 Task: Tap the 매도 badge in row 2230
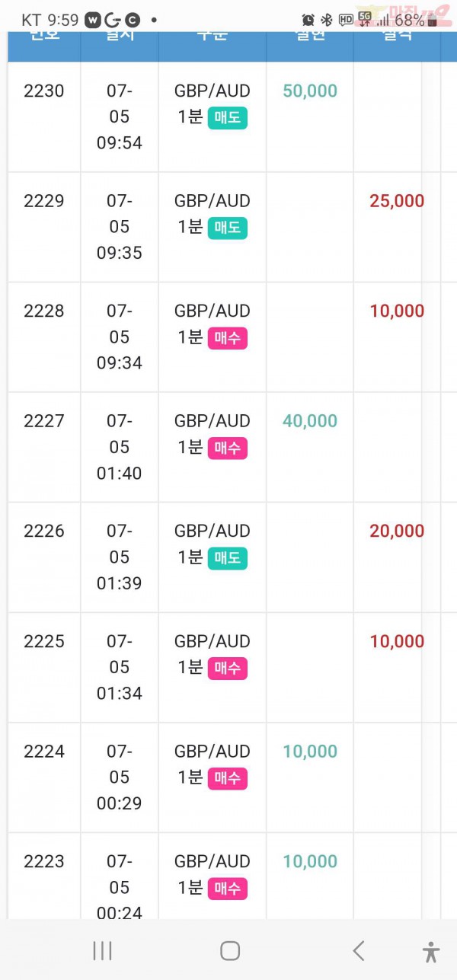(x=227, y=118)
